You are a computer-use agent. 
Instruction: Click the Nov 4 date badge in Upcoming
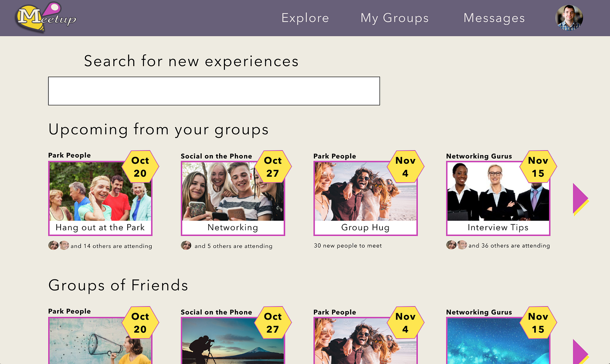pos(405,167)
